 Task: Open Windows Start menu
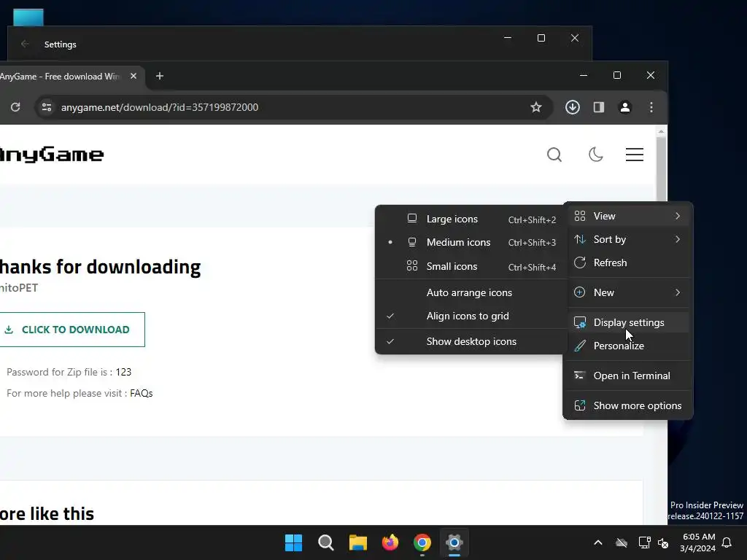[293, 542]
